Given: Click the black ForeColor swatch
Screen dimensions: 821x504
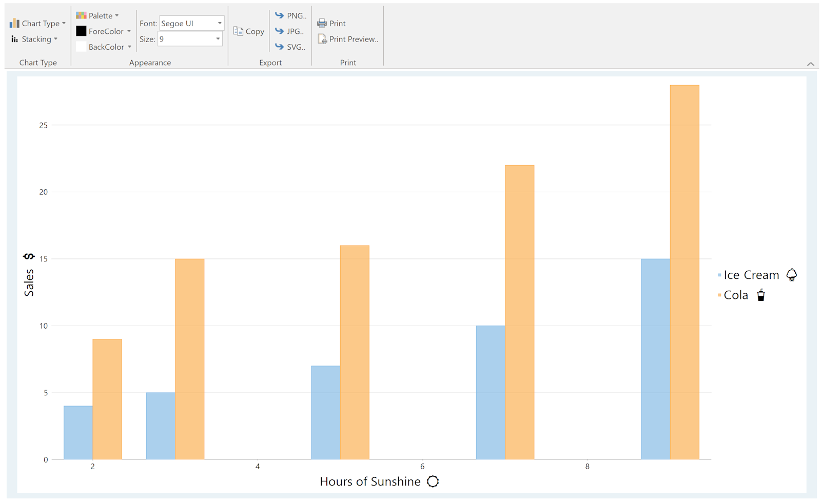Looking at the screenshot, I should [x=81, y=31].
